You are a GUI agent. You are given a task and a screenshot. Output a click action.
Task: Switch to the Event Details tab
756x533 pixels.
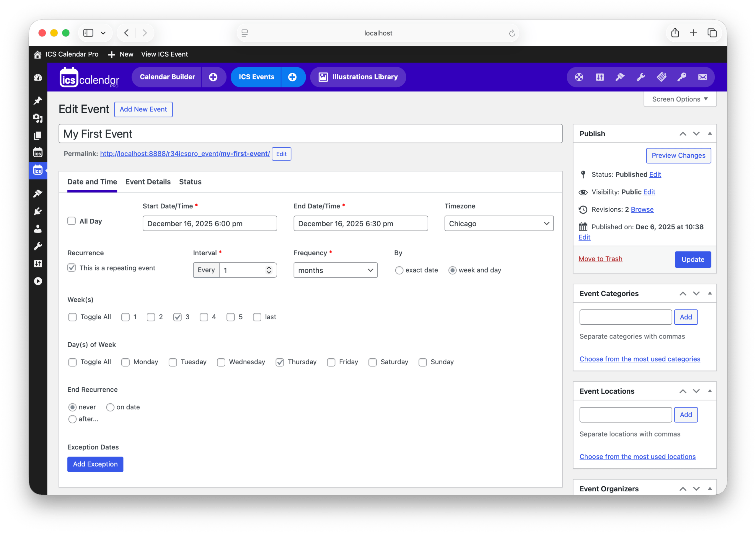(x=148, y=182)
